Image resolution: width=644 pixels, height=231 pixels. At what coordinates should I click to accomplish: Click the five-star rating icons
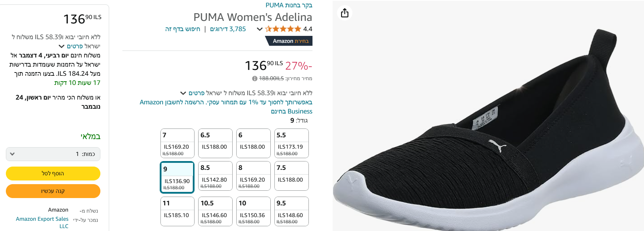coord(283,29)
